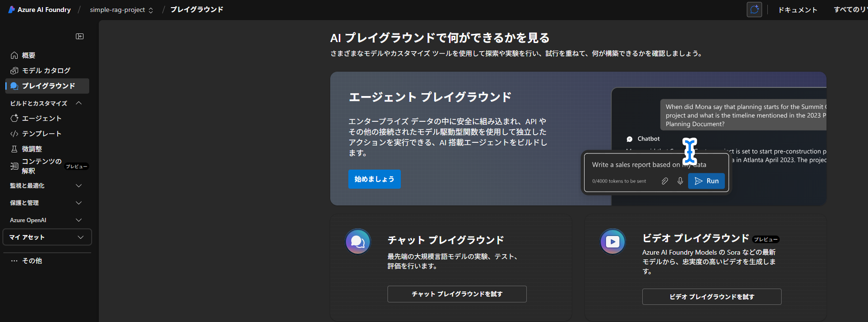
Task: Expand the 監視と最適化 section
Action: pos(79,186)
